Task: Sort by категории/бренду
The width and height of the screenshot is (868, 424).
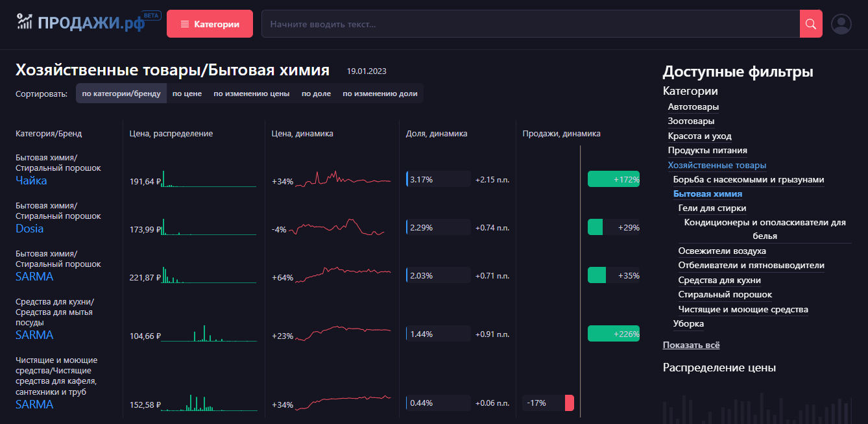Action: pos(121,94)
